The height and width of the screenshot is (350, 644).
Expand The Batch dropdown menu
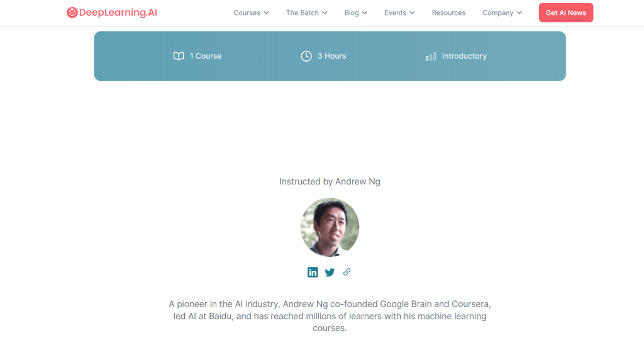click(x=307, y=13)
